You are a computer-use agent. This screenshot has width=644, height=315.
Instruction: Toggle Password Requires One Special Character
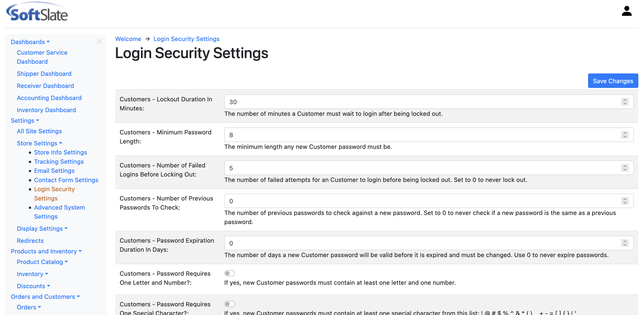click(230, 304)
